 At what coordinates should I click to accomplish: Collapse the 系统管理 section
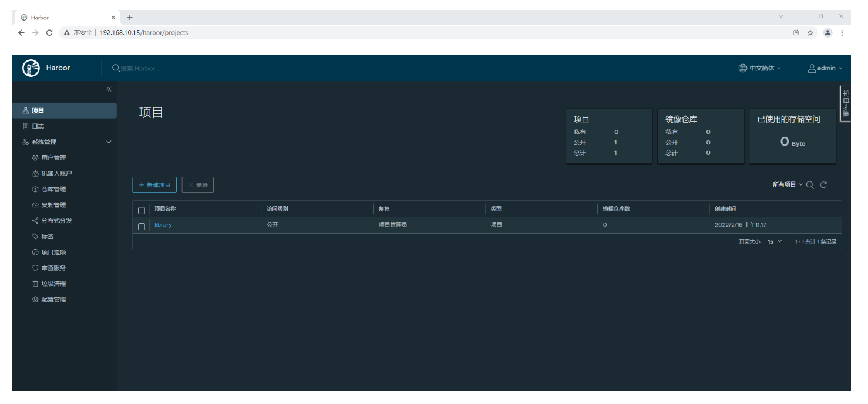(x=109, y=142)
